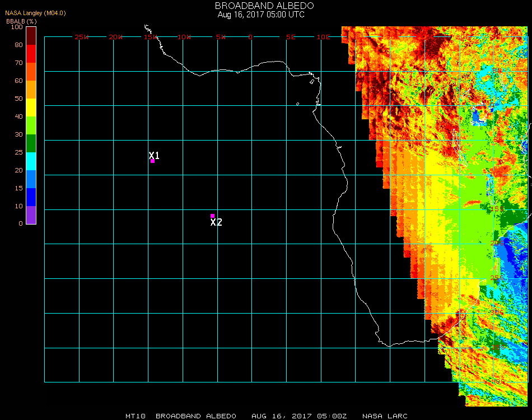Click the colorbar value '15'
This screenshot has width=532, height=420.
[18, 188]
